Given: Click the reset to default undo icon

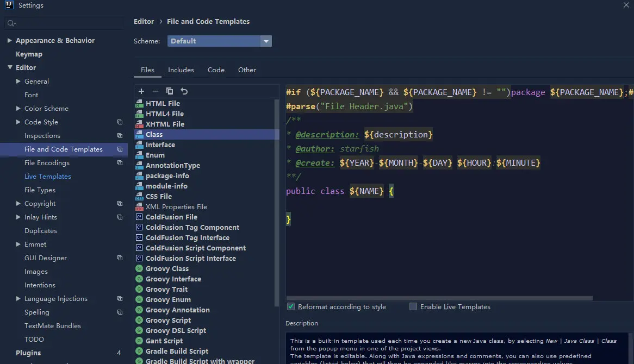Looking at the screenshot, I should [184, 91].
